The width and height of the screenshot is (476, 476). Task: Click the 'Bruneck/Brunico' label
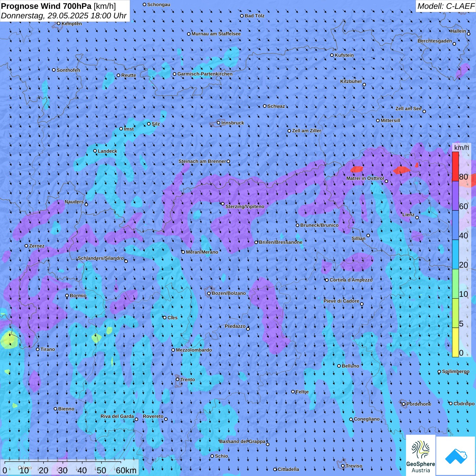[319, 225]
